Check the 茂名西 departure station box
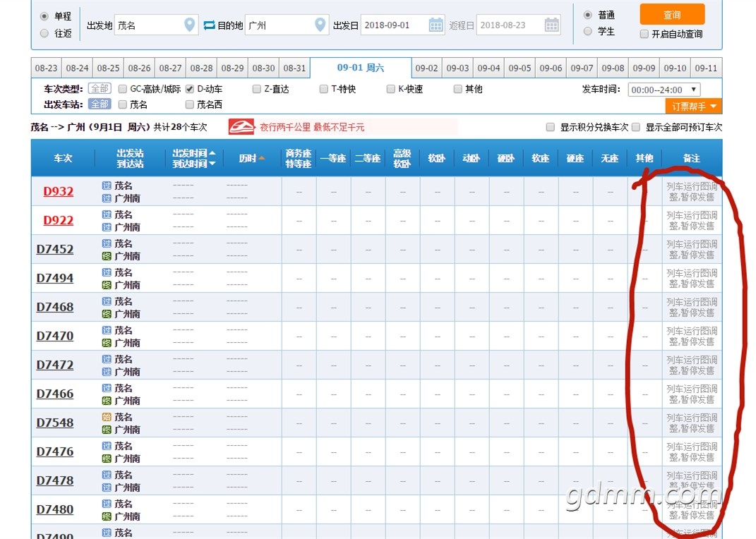 pos(189,104)
